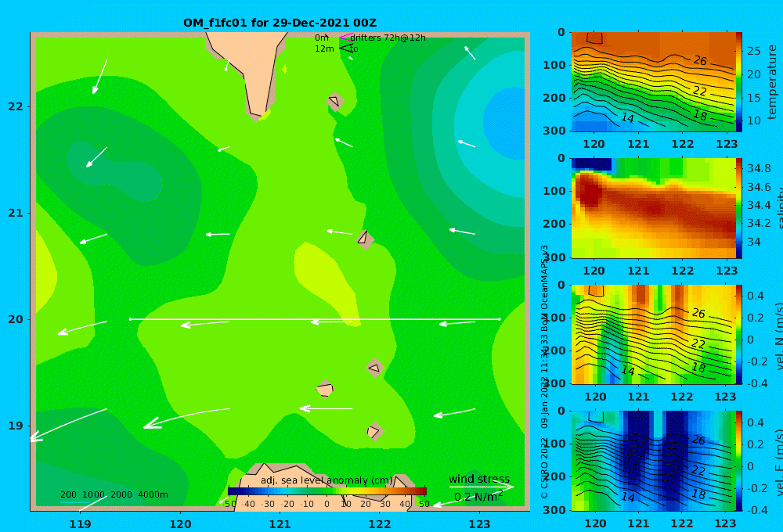The height and width of the screenshot is (532, 783).
Task: Click the "200 1000 2000 4000m" bathymetry legend
Action: tap(114, 494)
